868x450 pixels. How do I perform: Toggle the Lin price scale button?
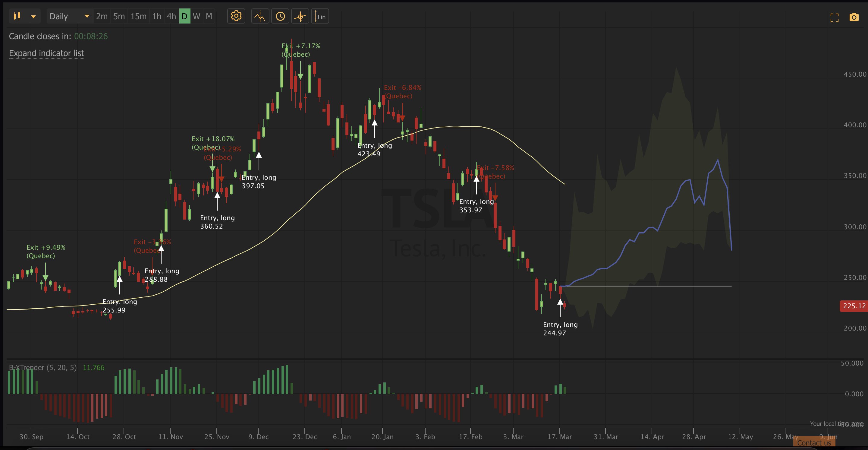[x=320, y=16]
